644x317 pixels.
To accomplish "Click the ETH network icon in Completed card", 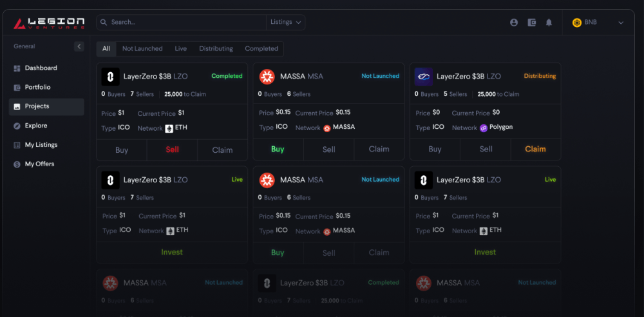I will click(x=169, y=128).
